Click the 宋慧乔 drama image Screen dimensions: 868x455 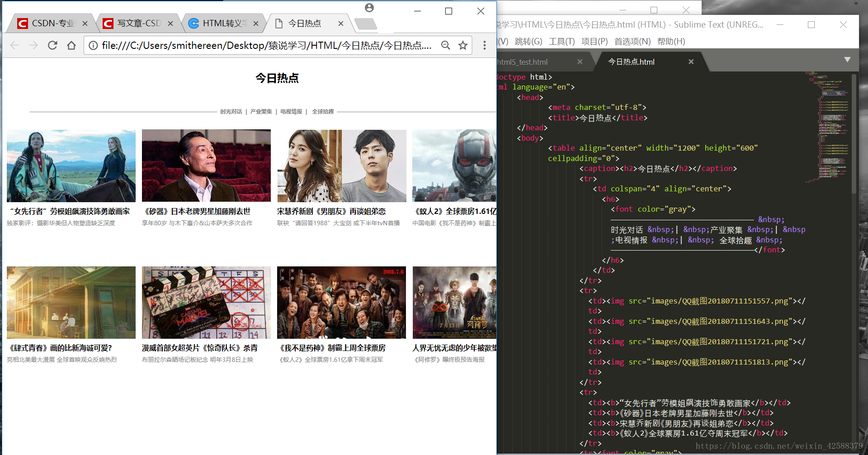(x=342, y=166)
